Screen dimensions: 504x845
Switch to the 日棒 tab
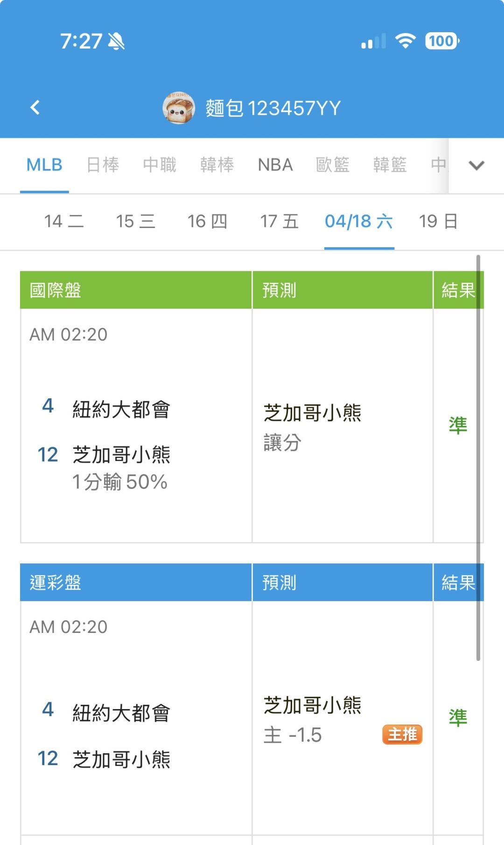103,165
